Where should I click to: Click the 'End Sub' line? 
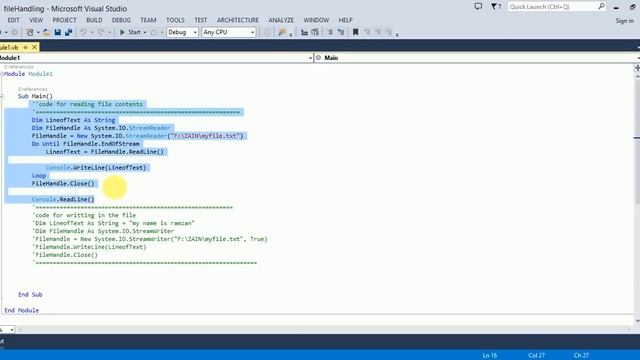[x=30, y=294]
